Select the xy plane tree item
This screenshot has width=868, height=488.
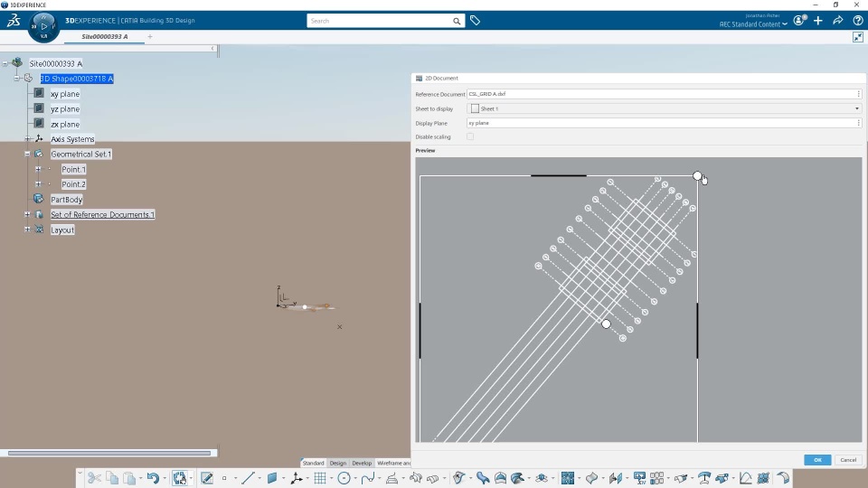65,94
